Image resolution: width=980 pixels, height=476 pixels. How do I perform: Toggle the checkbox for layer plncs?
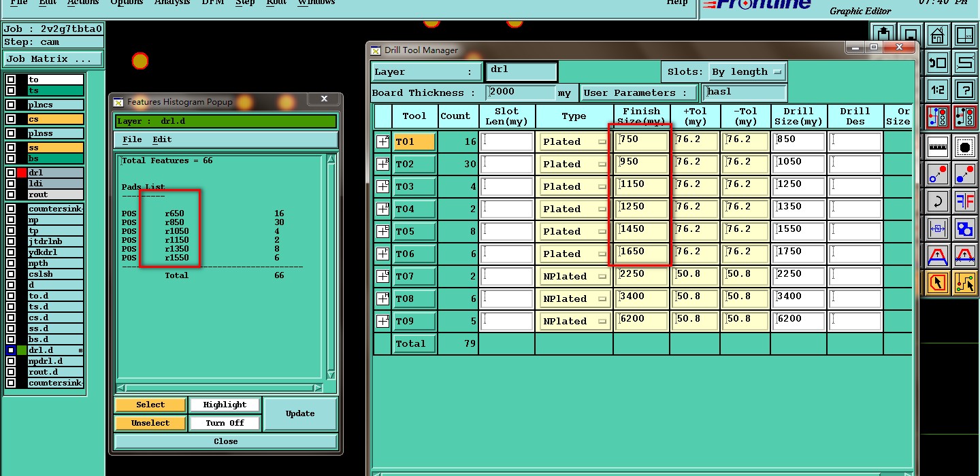(x=11, y=105)
